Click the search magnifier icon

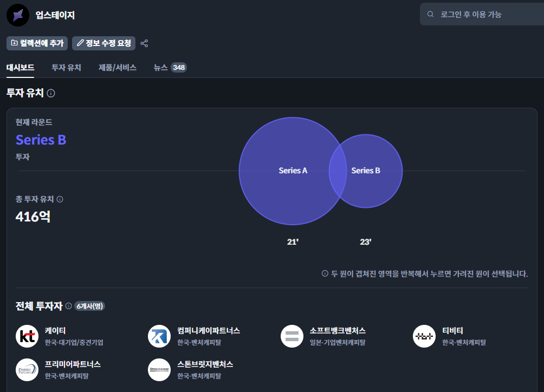pyautogui.click(x=430, y=14)
